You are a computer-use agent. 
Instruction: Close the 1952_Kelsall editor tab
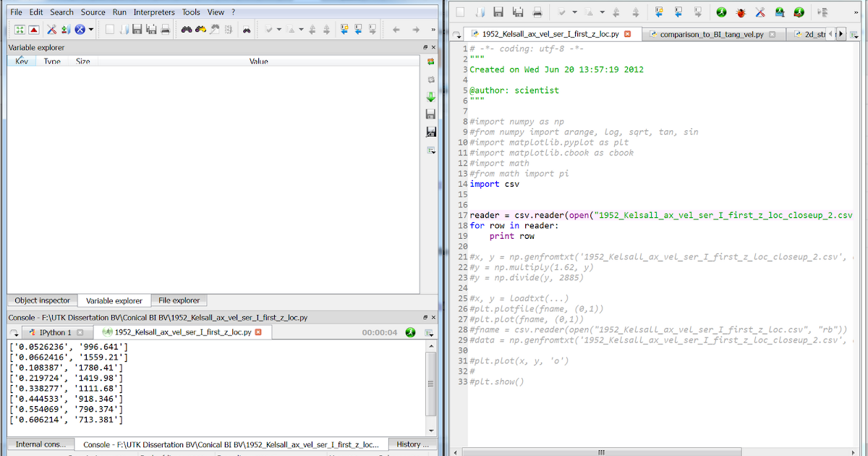click(627, 34)
